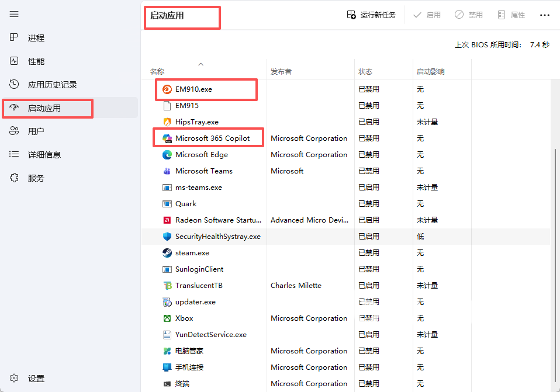Click the hamburger navigation menu icon
This screenshot has height=392, width=560.
(14, 14)
